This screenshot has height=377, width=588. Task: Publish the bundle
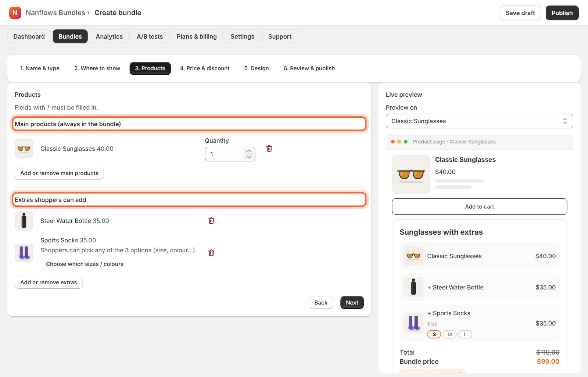pos(562,13)
